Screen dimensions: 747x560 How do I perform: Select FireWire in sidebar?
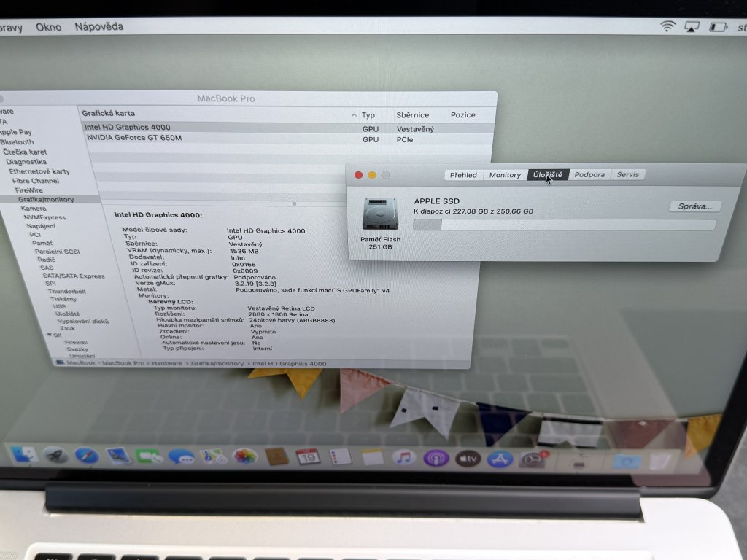point(28,190)
